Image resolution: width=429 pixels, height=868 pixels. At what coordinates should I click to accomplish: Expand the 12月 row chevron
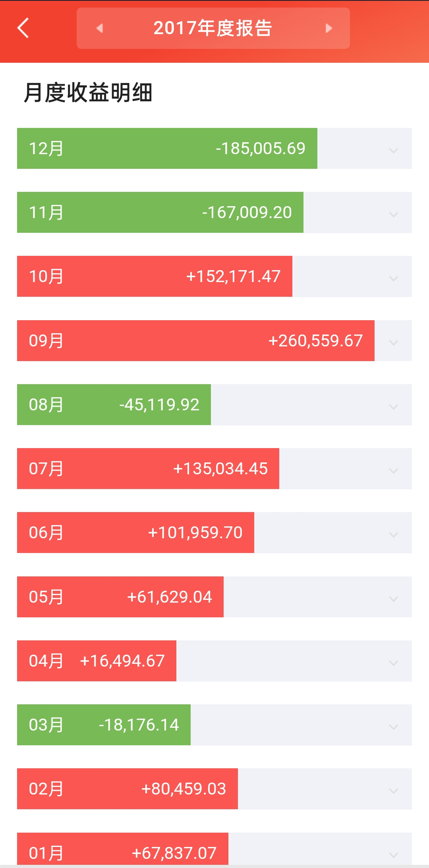(393, 150)
